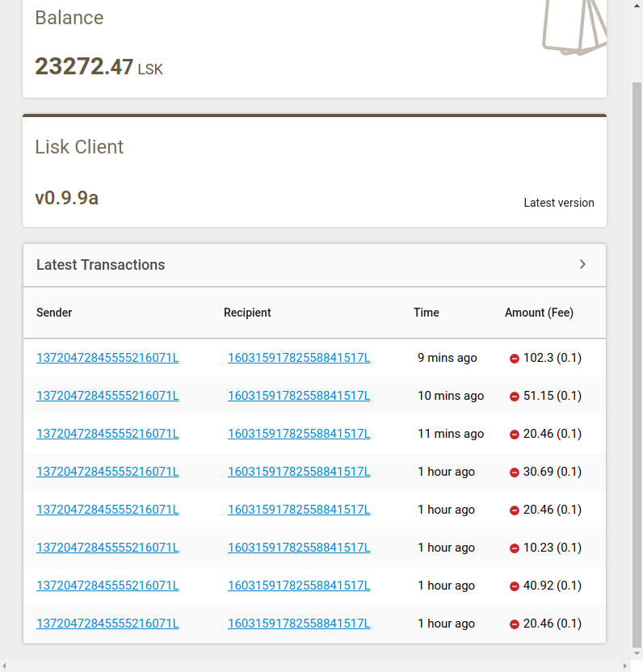Click the v0.9.9a version text
Viewport: 643px width, 672px height.
click(67, 198)
